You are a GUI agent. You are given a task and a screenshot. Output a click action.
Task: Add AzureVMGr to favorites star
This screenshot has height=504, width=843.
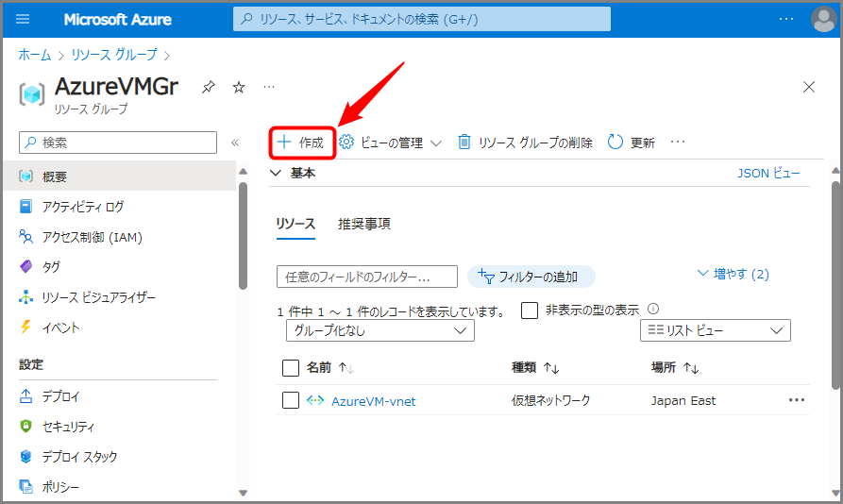click(239, 87)
